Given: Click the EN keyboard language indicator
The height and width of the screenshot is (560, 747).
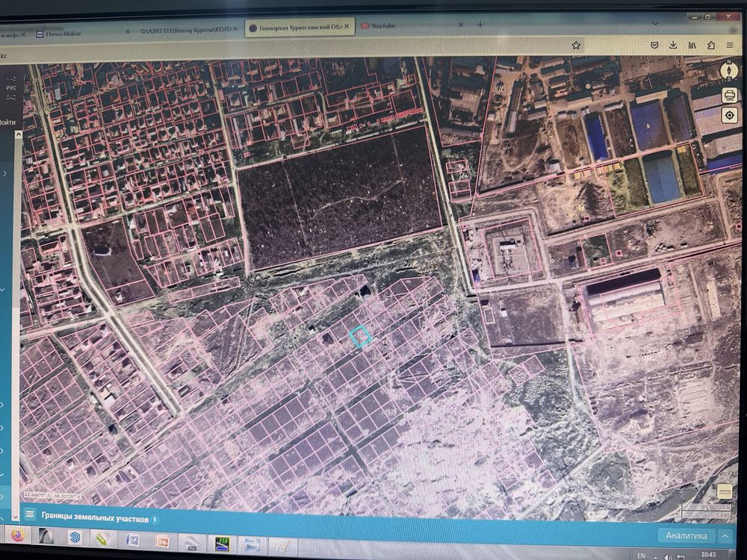Looking at the screenshot, I should coord(641,556).
